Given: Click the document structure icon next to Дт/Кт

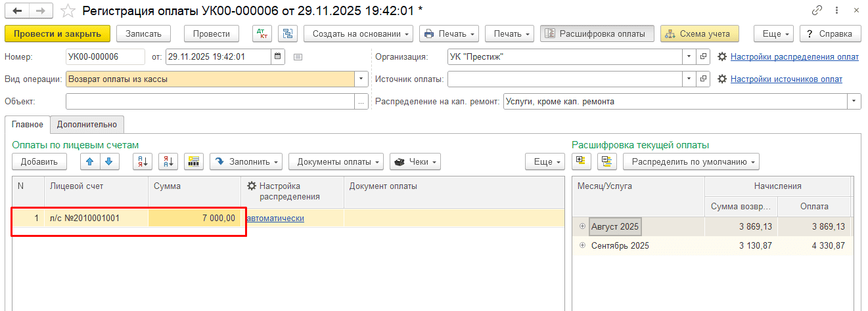Looking at the screenshot, I should click(x=288, y=34).
